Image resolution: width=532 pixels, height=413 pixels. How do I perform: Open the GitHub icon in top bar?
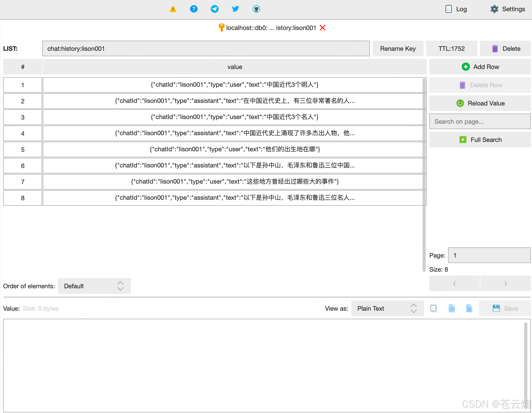pos(256,9)
